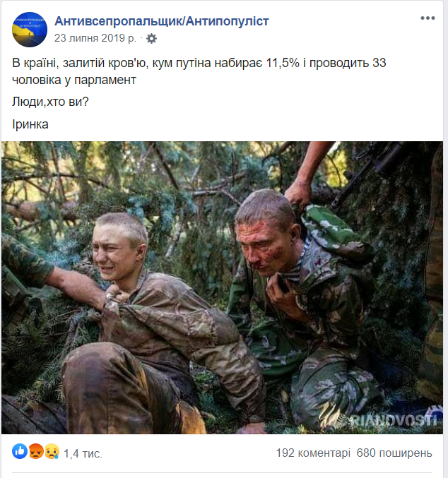Open the 192 коментарі link
The image size is (448, 478).
point(313,453)
